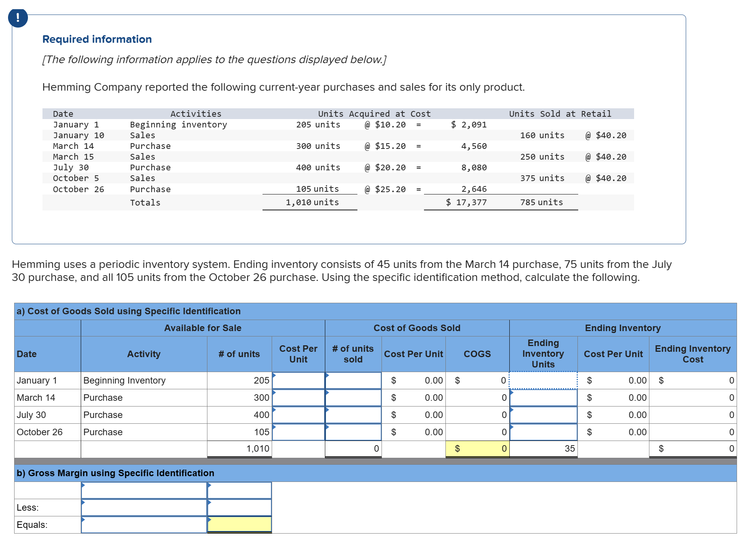This screenshot has height=560, width=742.
Task: Click the exclamation alert icon
Action: click(18, 18)
